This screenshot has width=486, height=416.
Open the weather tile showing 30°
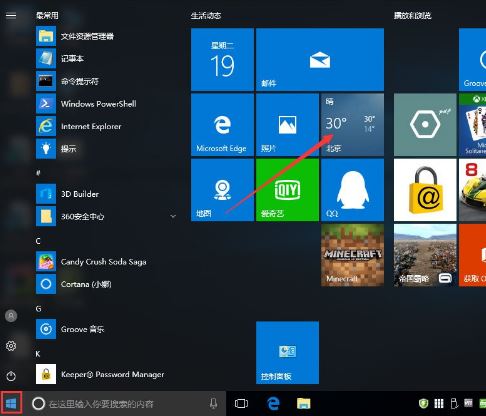pyautogui.click(x=352, y=125)
